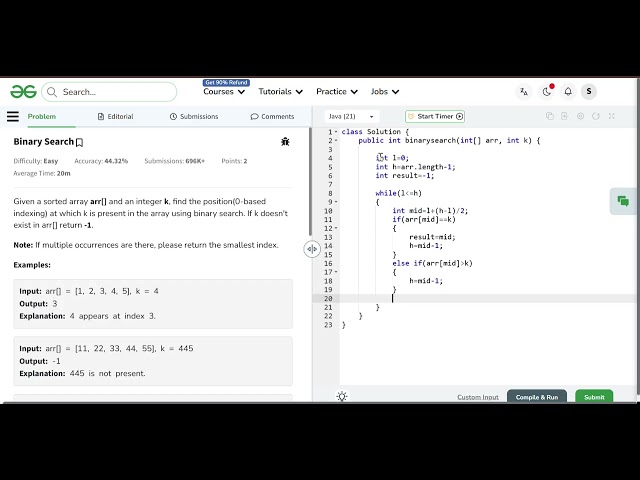Image resolution: width=640 pixels, height=480 pixels.
Task: Click the fullscreen expand editor icon
Action: (x=611, y=116)
